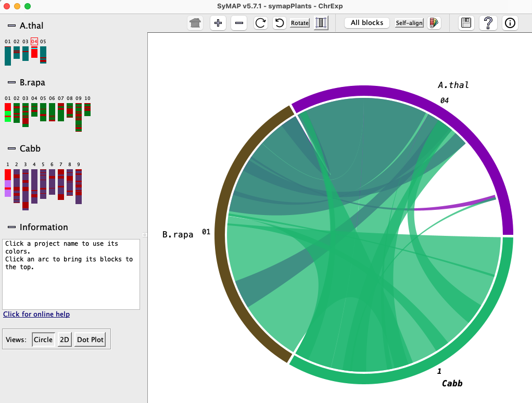
Task: Click the Home reset icon in toolbar
Action: click(x=196, y=23)
